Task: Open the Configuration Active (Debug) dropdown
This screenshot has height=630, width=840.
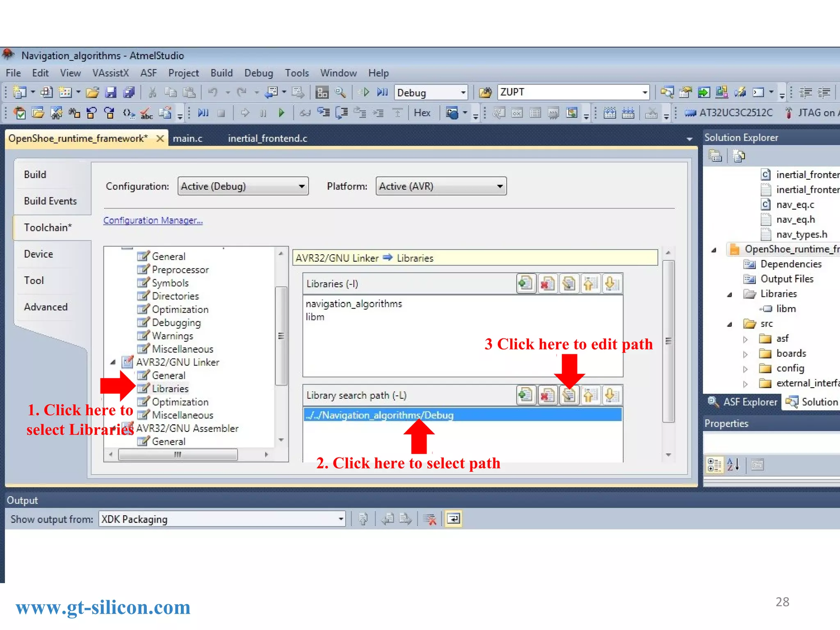Action: (243, 186)
